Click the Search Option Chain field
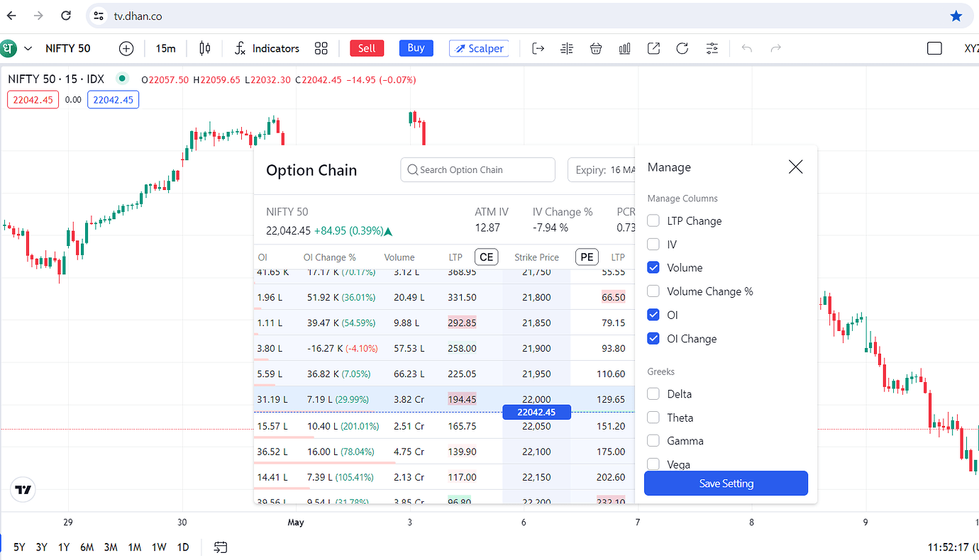The height and width of the screenshot is (560, 979). coord(477,169)
